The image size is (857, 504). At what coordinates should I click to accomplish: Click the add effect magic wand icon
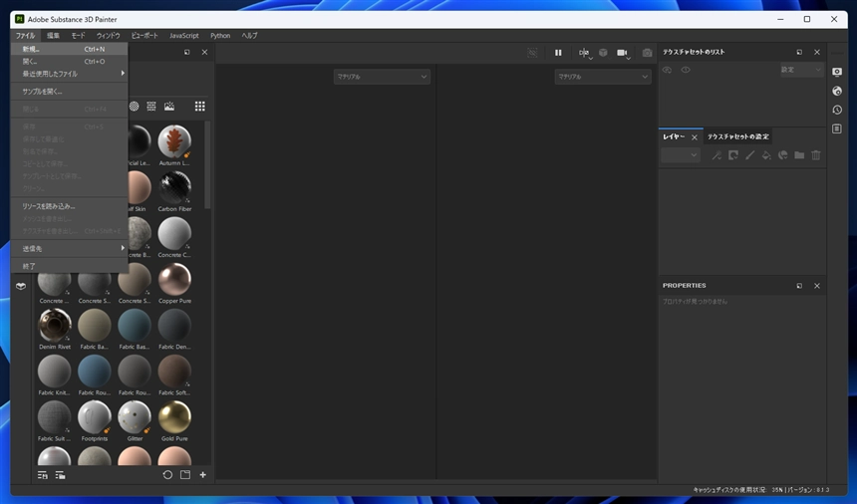click(716, 155)
